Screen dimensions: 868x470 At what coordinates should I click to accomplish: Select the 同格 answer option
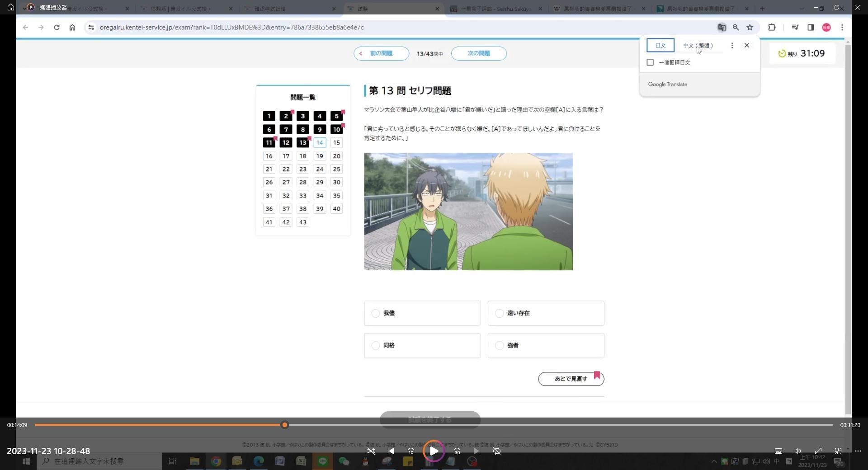point(422,346)
